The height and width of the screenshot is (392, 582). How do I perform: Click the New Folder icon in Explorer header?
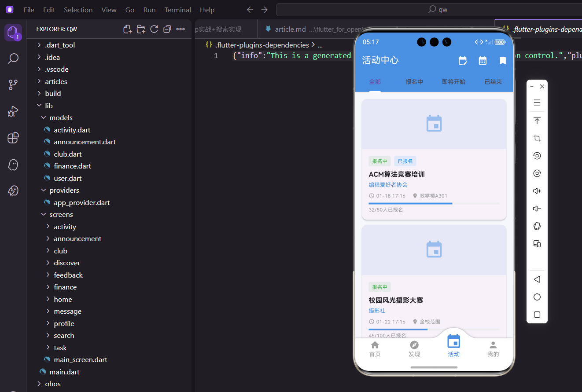141,29
